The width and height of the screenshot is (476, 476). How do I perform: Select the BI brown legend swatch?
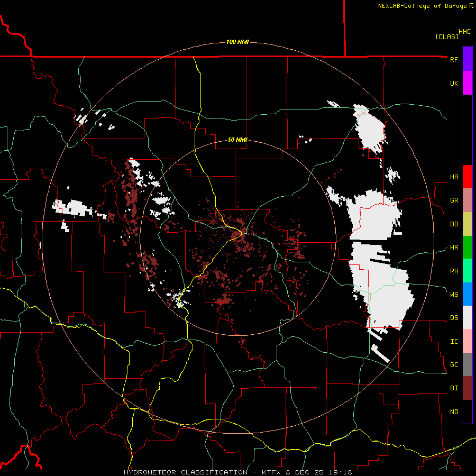click(x=467, y=388)
